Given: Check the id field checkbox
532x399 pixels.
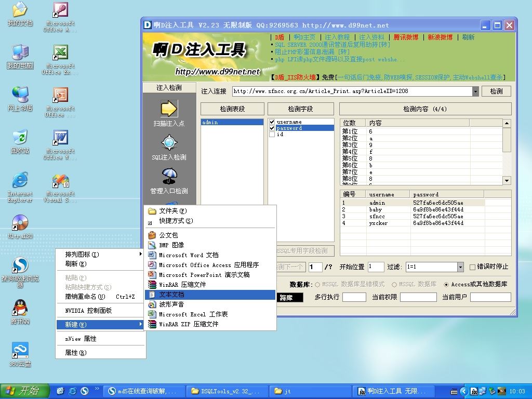Looking at the screenshot, I should (272, 134).
